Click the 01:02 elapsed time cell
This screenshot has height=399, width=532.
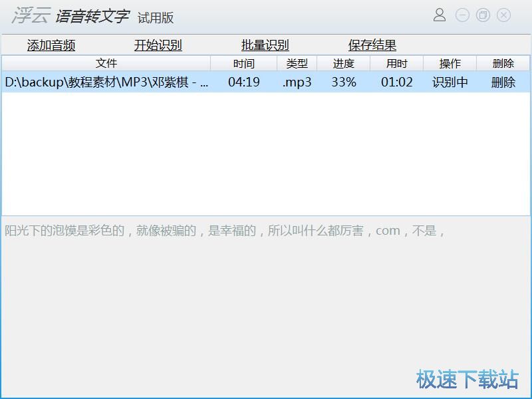click(396, 82)
